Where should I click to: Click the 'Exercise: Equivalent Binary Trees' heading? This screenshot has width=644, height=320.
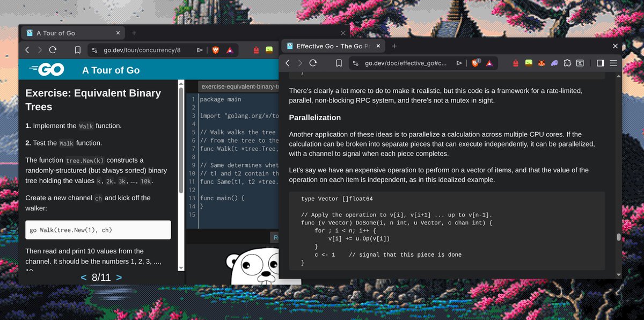point(93,100)
